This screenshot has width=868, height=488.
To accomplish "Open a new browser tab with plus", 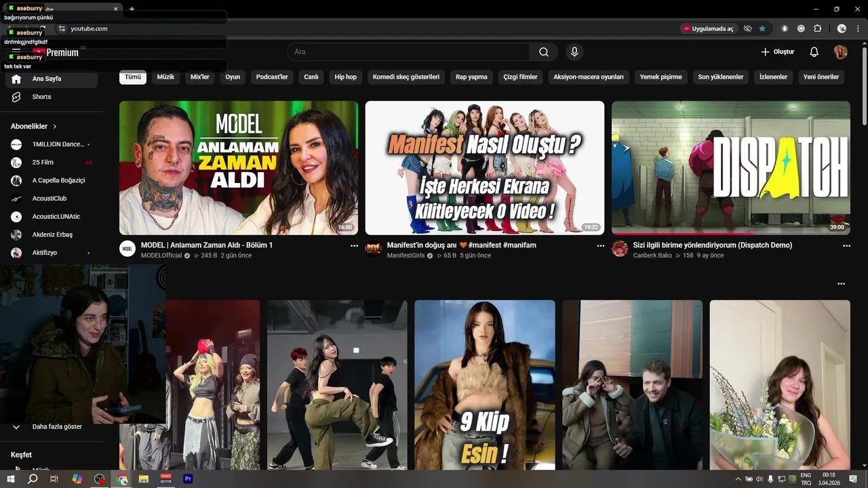I will click(x=132, y=9).
